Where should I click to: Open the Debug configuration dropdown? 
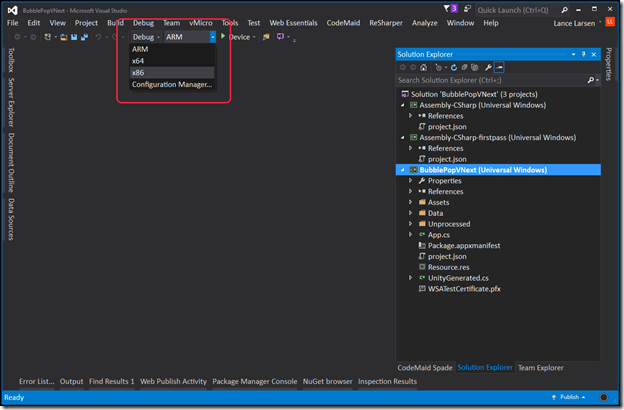point(146,37)
